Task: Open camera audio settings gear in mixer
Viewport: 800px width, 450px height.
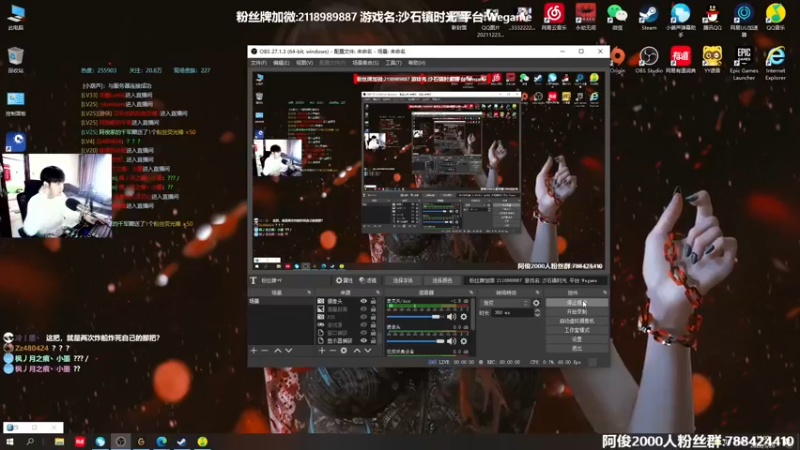Action: [x=463, y=341]
